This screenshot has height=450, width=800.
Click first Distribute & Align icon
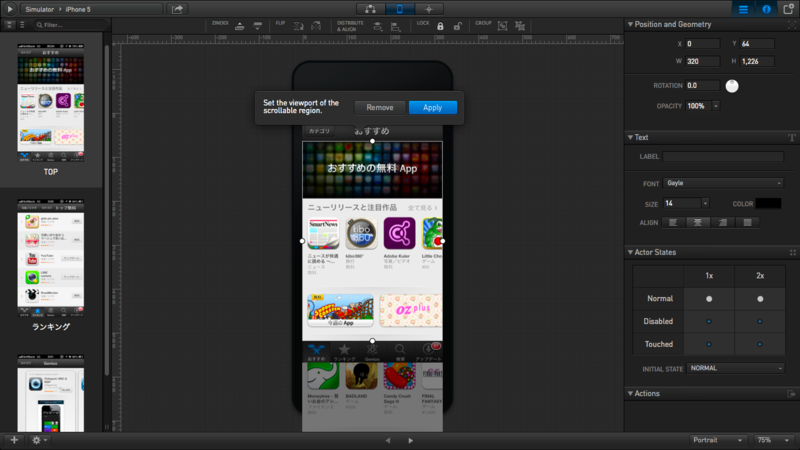(x=378, y=27)
